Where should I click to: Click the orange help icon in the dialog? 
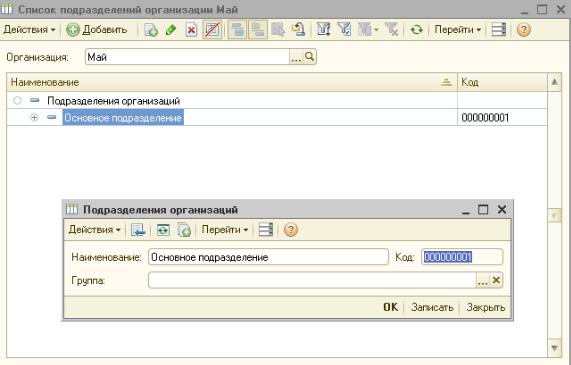pos(290,230)
